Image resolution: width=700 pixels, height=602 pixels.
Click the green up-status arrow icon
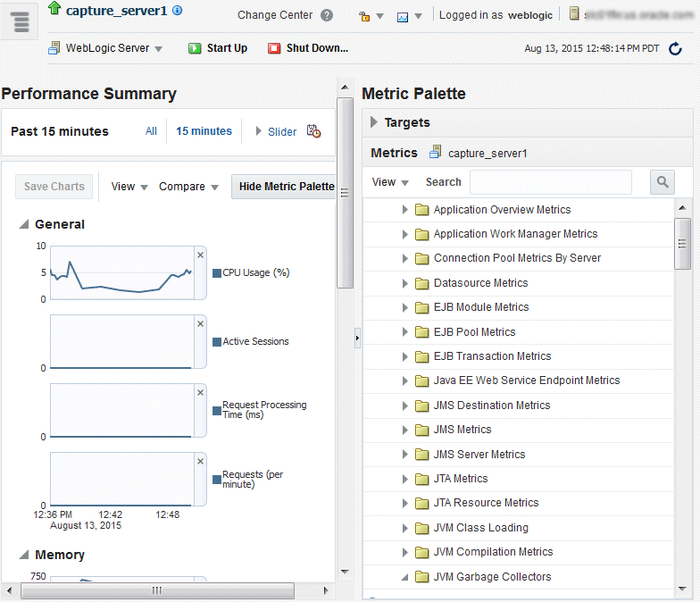54,7
